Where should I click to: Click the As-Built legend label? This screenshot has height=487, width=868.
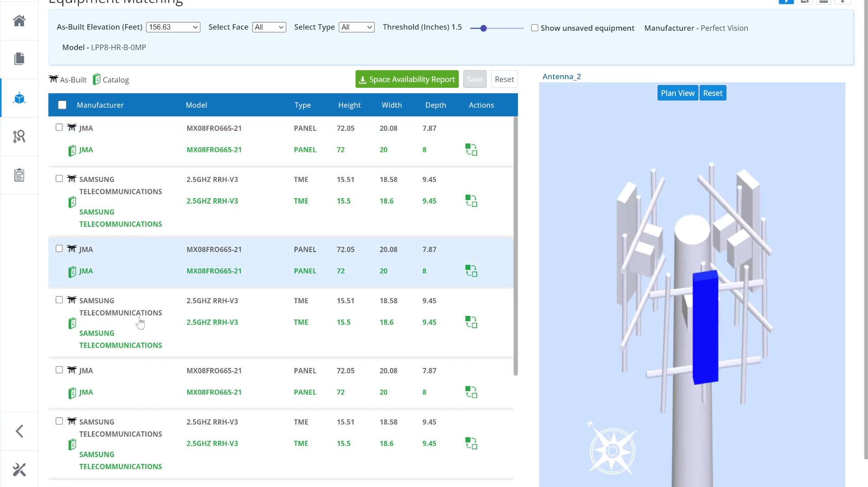click(x=73, y=80)
